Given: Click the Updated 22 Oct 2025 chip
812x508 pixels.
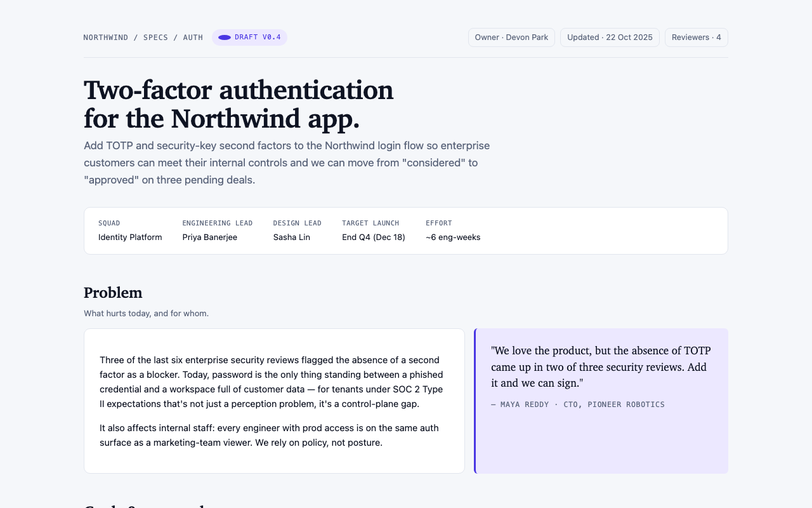Looking at the screenshot, I should click(610, 37).
